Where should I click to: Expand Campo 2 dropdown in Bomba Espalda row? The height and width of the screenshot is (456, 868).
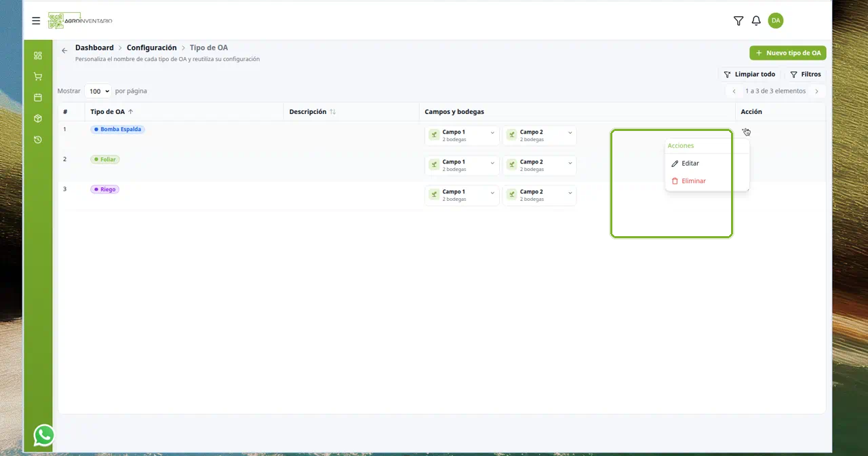pyautogui.click(x=540, y=136)
